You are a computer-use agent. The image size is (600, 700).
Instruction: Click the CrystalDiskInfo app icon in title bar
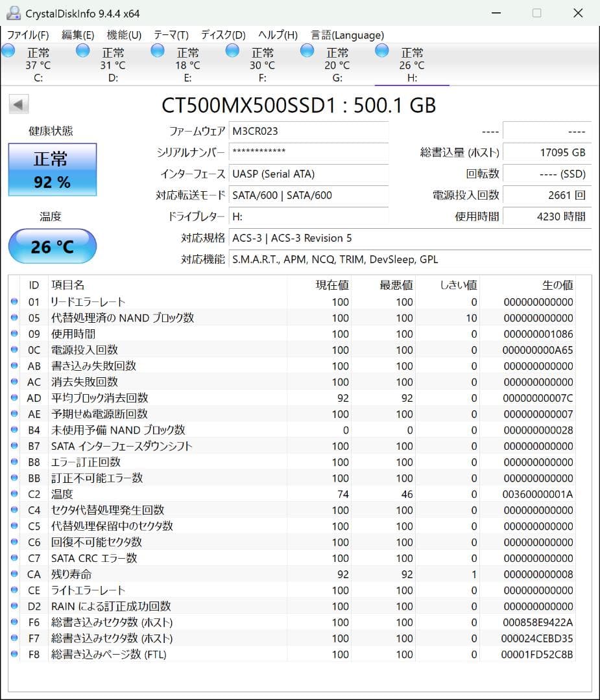coord(14,13)
